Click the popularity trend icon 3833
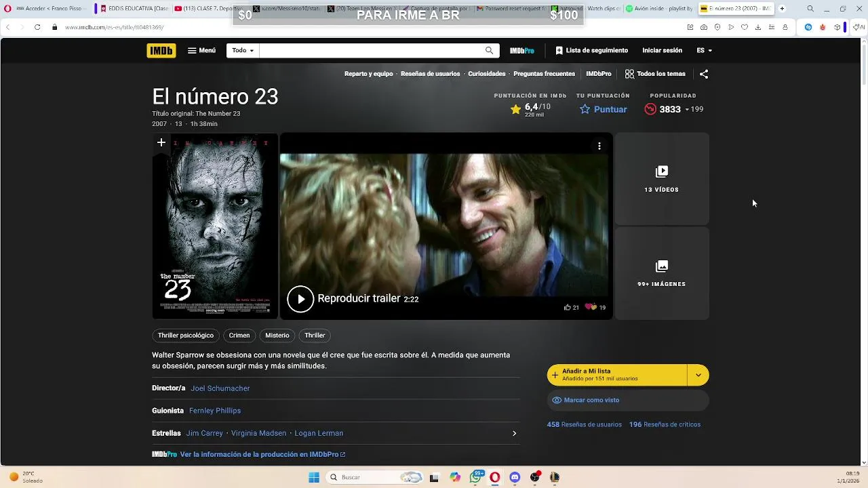Screen dimensions: 868x488 click(650, 109)
